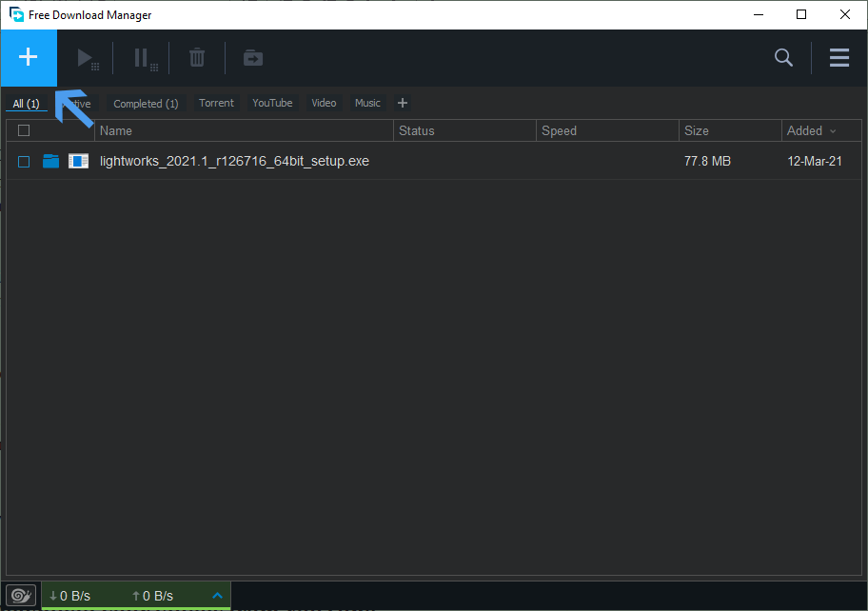Click the plus button to add new download
Viewport: 868px width, 611px height.
(x=29, y=57)
